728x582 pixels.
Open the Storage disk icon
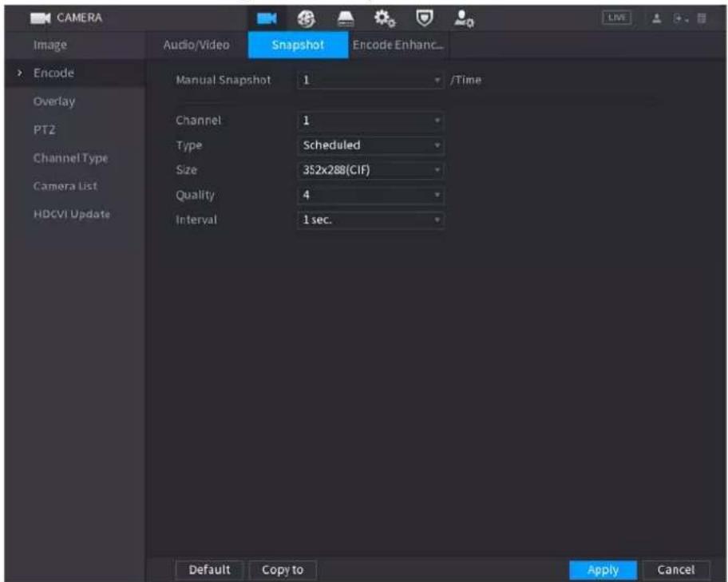point(345,18)
